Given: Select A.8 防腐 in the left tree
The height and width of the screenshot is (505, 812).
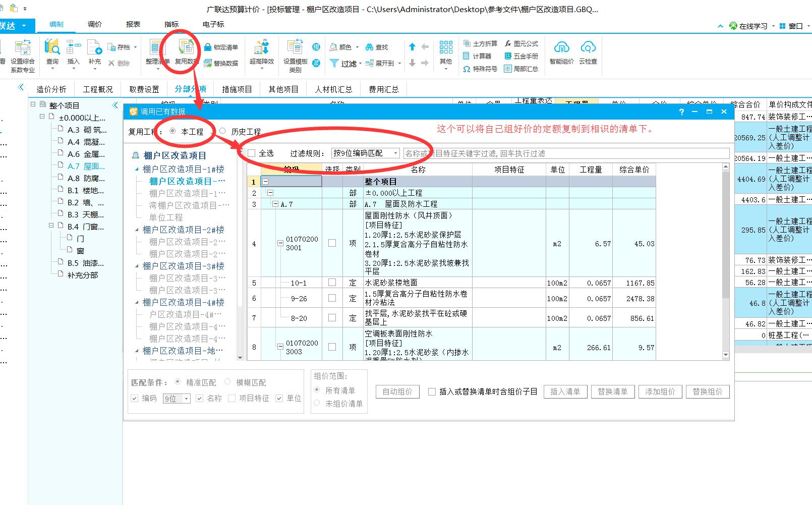Looking at the screenshot, I should pyautogui.click(x=86, y=178).
